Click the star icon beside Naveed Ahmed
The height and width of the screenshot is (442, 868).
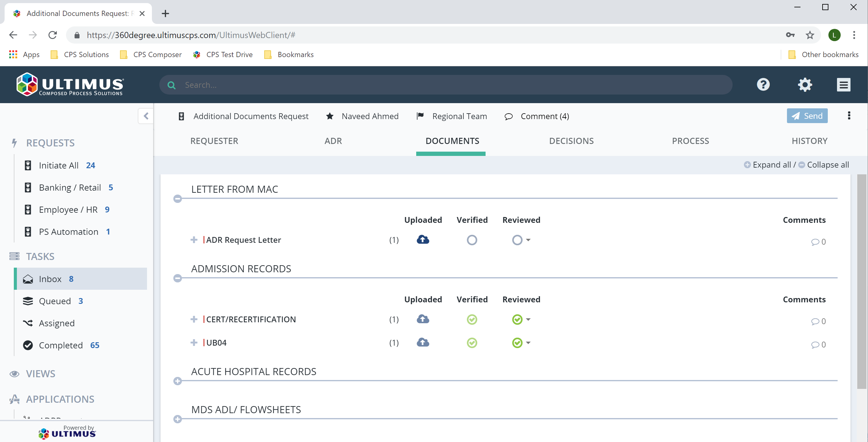pos(330,116)
